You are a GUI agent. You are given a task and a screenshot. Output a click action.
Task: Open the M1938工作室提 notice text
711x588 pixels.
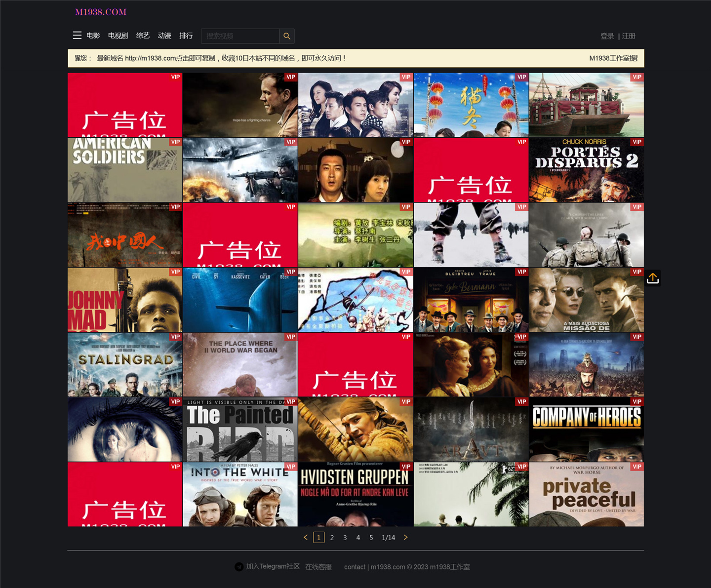point(614,58)
